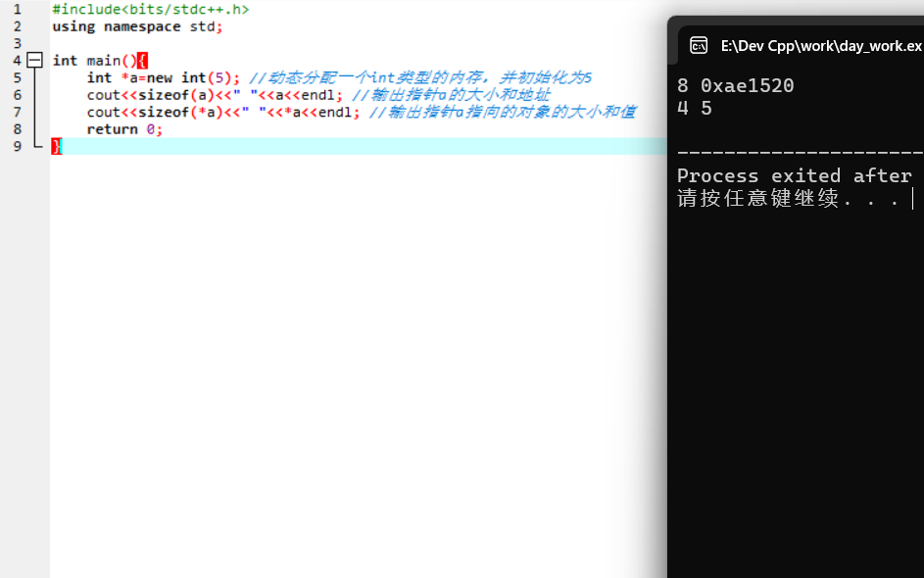The width and height of the screenshot is (924, 578).
Task: Click line number 1 in the gutter
Action: (x=17, y=10)
